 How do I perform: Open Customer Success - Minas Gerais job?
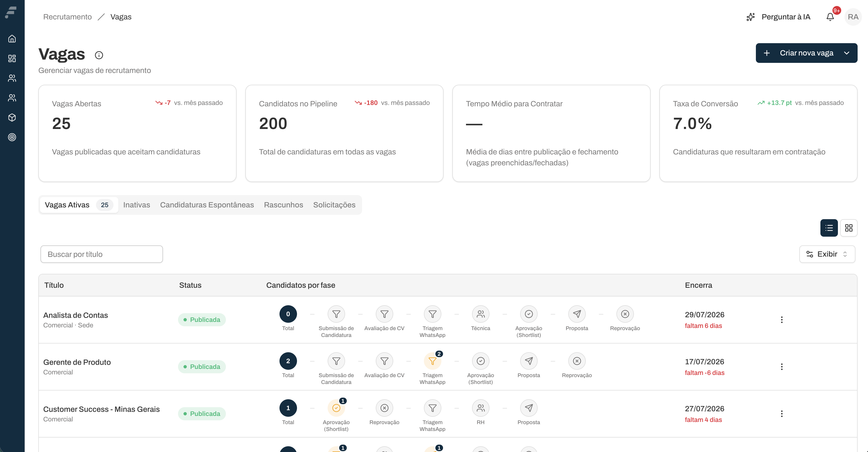pyautogui.click(x=101, y=409)
